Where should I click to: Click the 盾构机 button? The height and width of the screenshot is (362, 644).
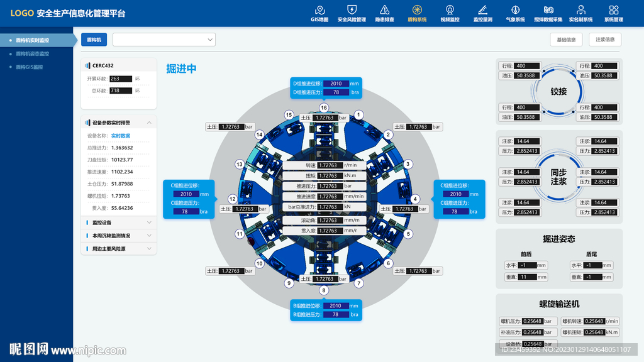pos(94,40)
